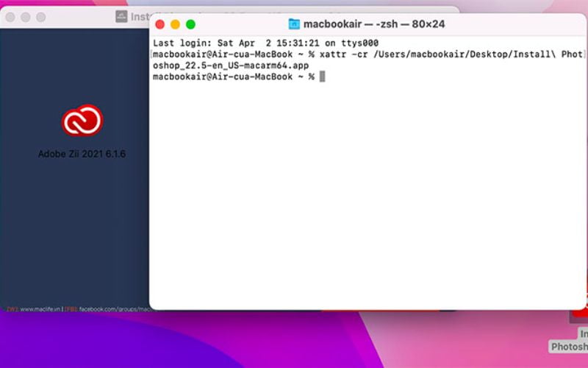Image resolution: width=588 pixels, height=368 pixels.
Task: Click the Terminal title 'macbookair — -zsh — 80×24'
Action: click(374, 24)
